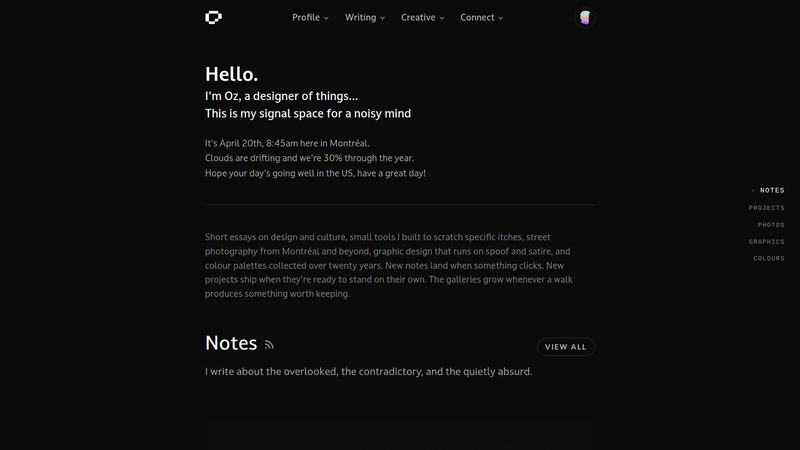The height and width of the screenshot is (450, 800).
Task: Jump to COLOURS in side navigation
Action: (769, 258)
